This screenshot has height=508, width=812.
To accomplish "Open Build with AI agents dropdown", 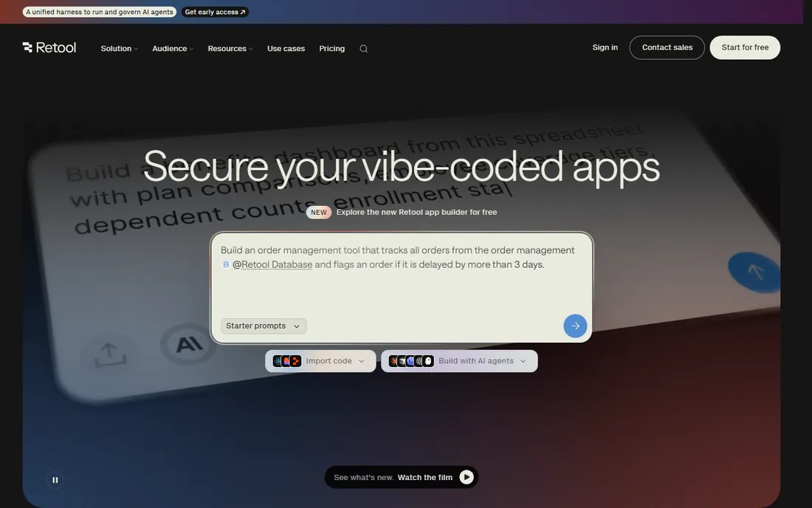I will pos(459,361).
